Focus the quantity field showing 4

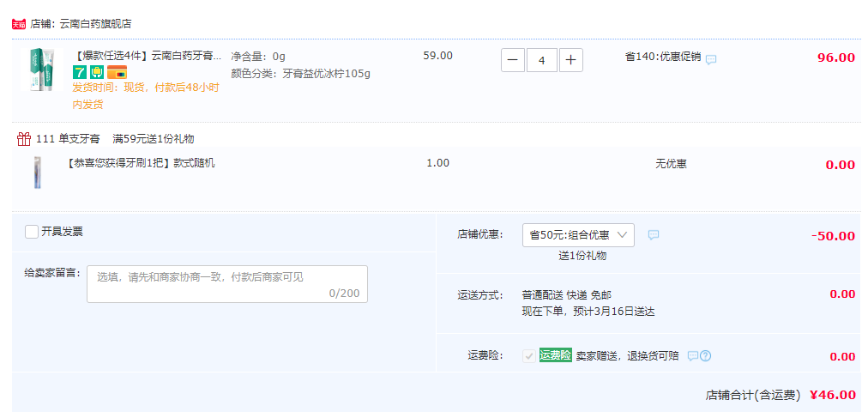click(542, 60)
